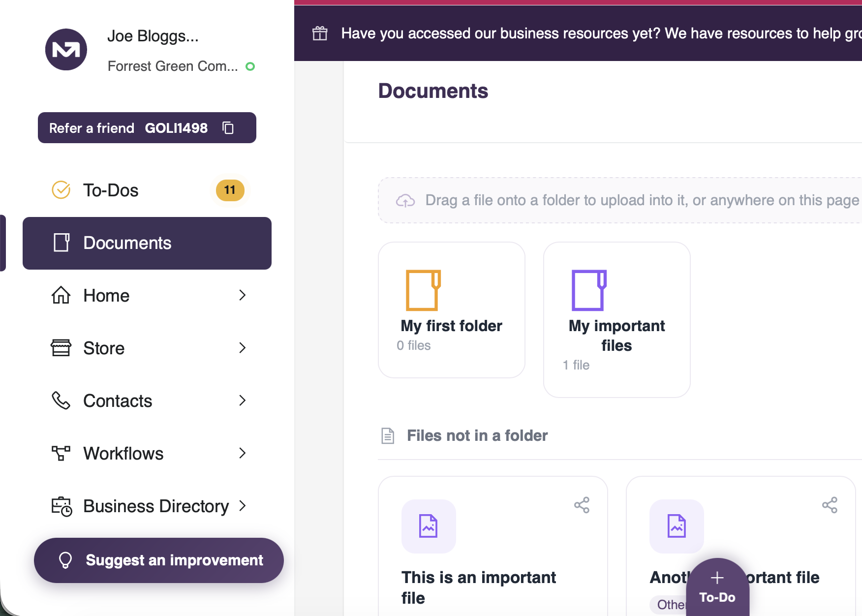Click the floating To-Do add button
Screen dimensions: 862x616
point(717,587)
